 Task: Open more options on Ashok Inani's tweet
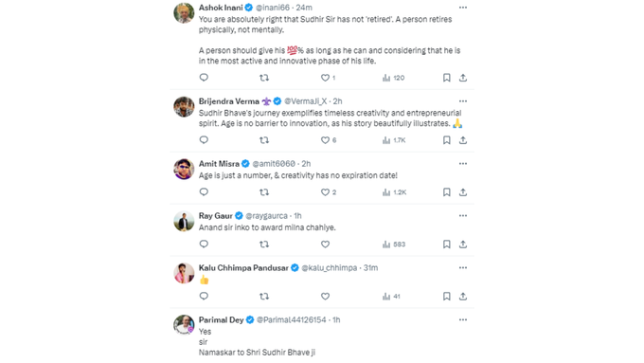click(x=463, y=8)
